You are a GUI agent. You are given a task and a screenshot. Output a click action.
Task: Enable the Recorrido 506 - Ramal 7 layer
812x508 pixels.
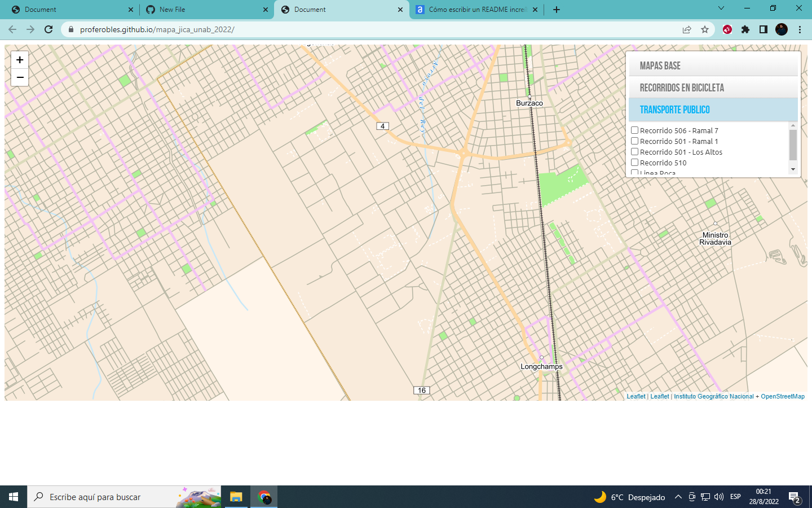(634, 130)
